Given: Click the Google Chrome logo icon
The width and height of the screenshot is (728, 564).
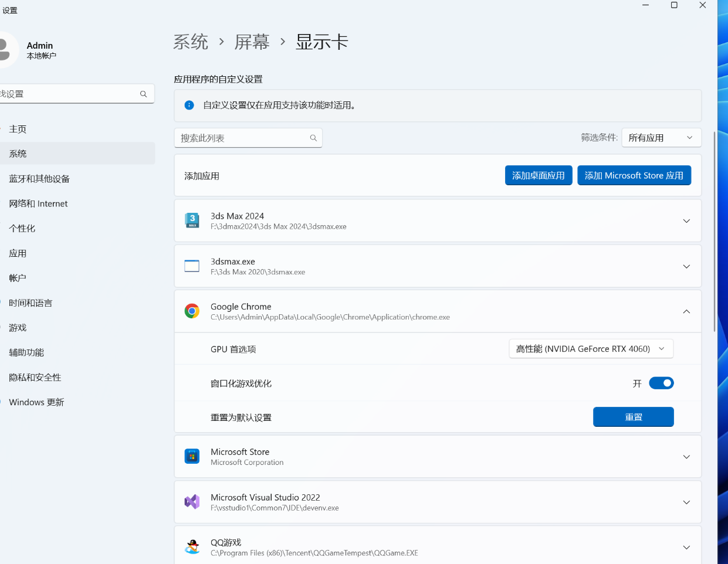Looking at the screenshot, I should [x=192, y=311].
